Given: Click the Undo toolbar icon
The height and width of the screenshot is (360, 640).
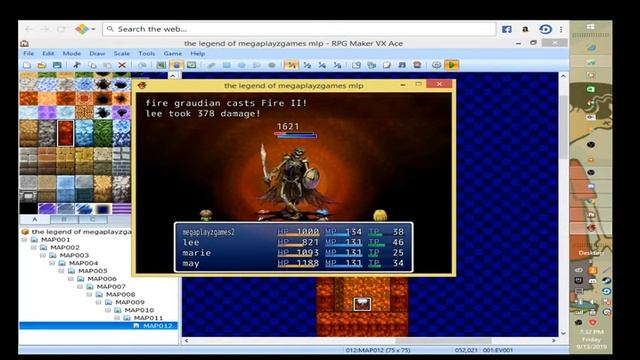Looking at the screenshot, I should [142, 65].
